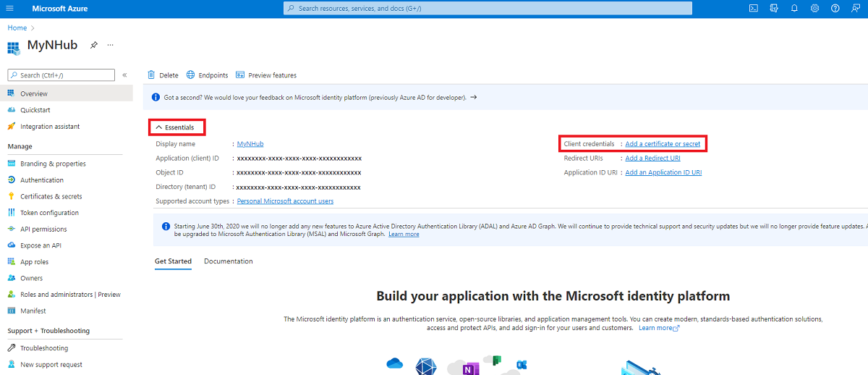Click the New support request icon
Image resolution: width=868 pixels, height=375 pixels.
click(x=12, y=364)
